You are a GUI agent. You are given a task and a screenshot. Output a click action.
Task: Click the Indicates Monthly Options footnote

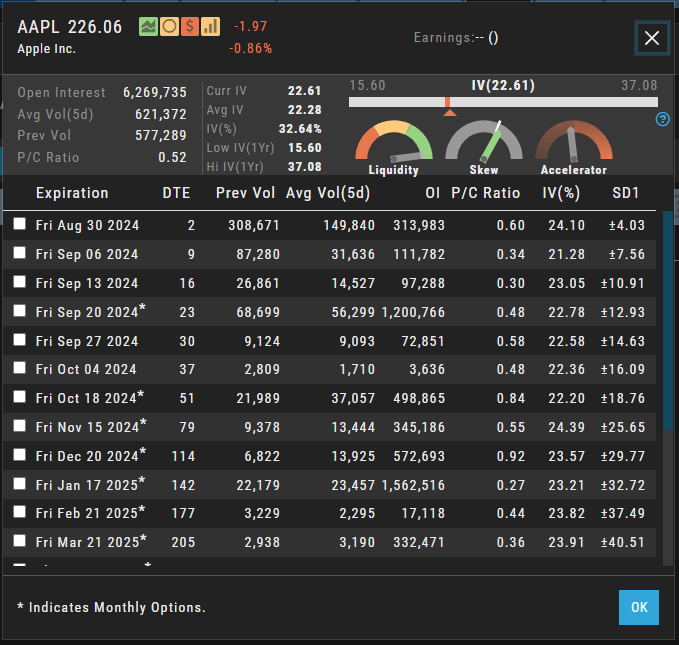[x=111, y=607]
